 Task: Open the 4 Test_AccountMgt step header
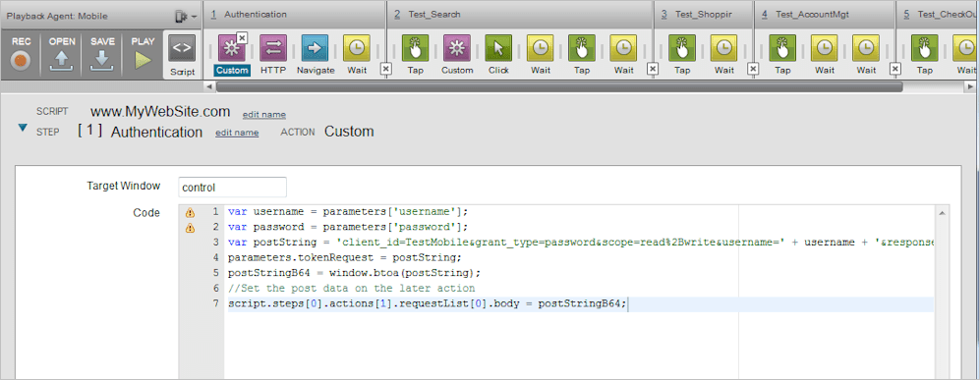coord(825,15)
